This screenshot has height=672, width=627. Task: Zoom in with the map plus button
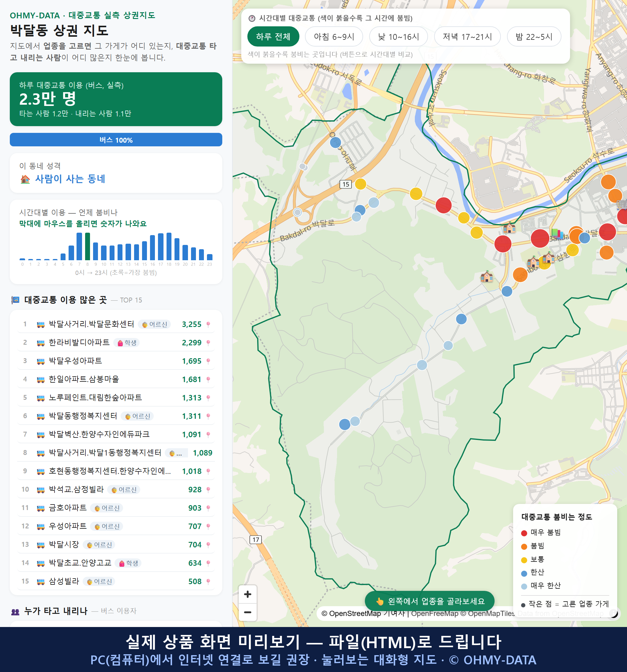[x=248, y=594]
